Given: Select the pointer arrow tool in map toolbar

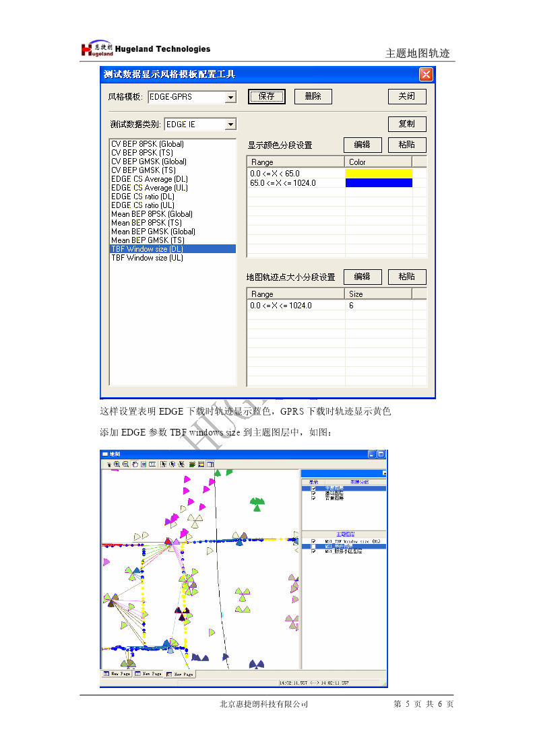Looking at the screenshot, I should coord(109,465).
